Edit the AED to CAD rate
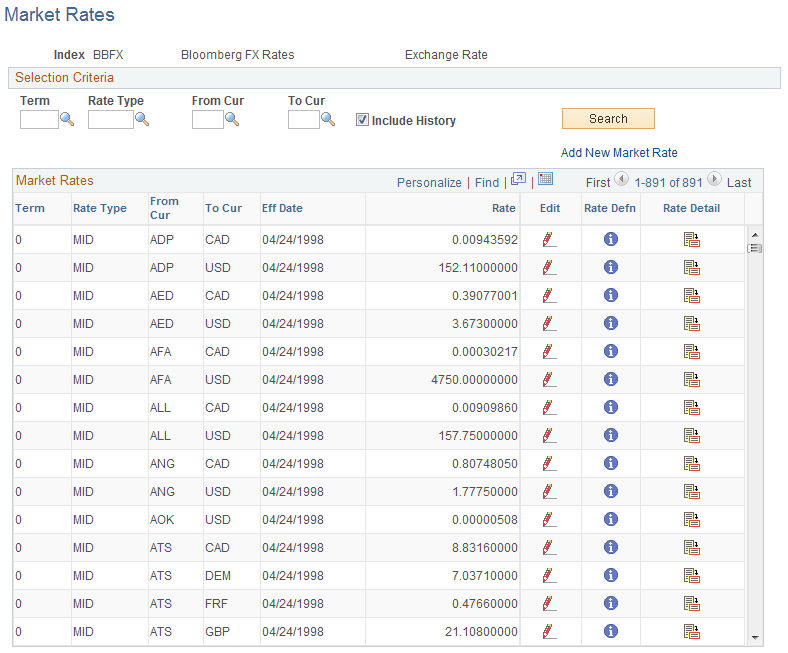This screenshot has width=788, height=653. coord(549,296)
